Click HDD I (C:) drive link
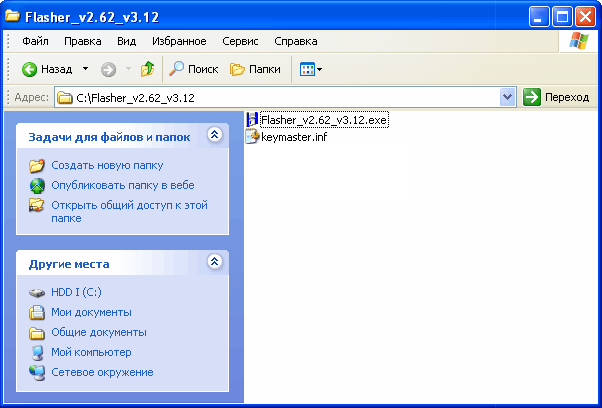This screenshot has height=408, width=602. click(x=76, y=293)
